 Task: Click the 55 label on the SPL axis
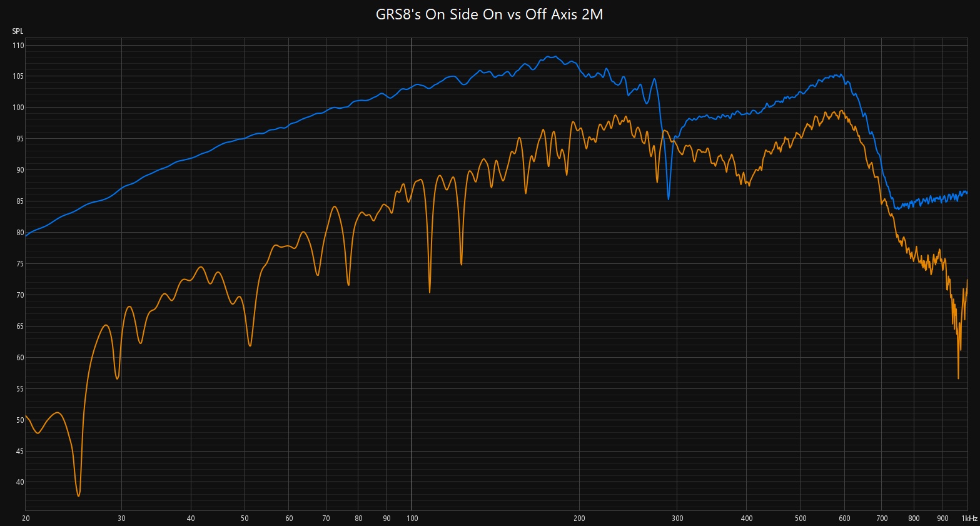19,389
